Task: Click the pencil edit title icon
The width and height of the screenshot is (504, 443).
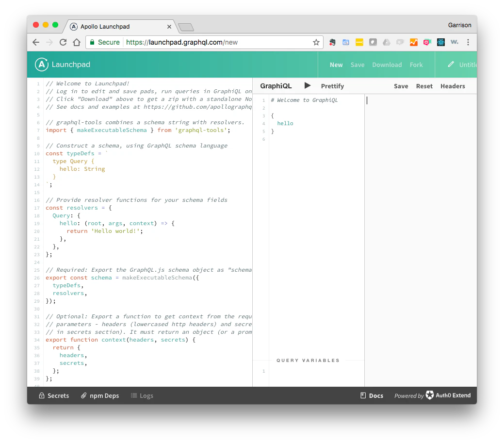Action: [x=451, y=65]
